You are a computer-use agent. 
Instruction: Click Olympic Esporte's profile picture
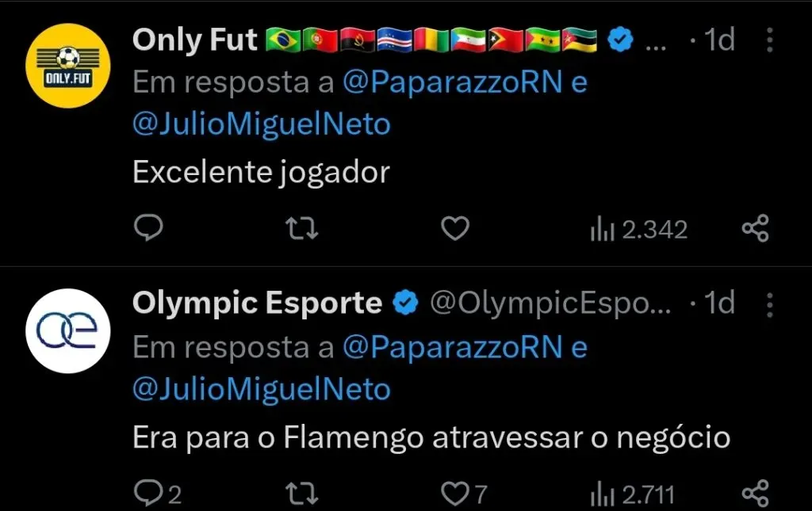pyautogui.click(x=68, y=330)
